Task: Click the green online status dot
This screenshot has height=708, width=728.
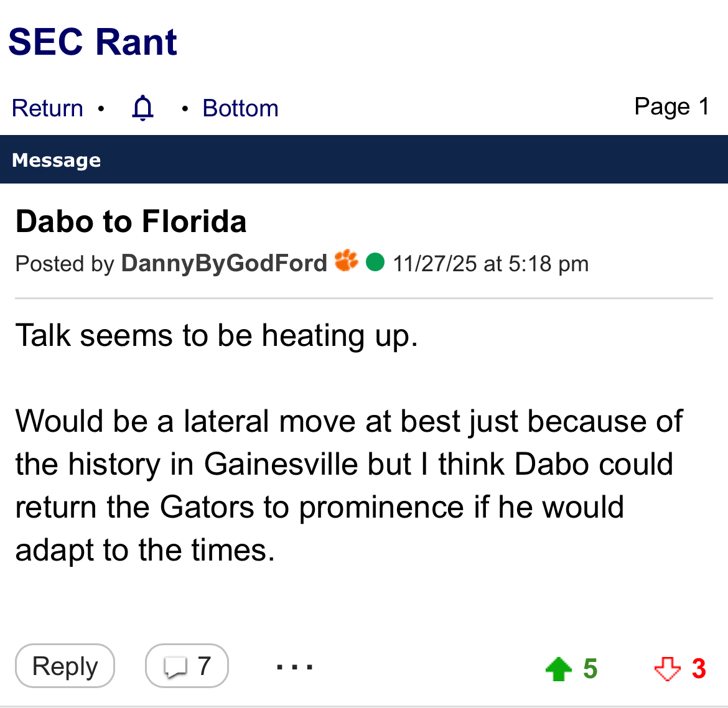Action: point(375,262)
